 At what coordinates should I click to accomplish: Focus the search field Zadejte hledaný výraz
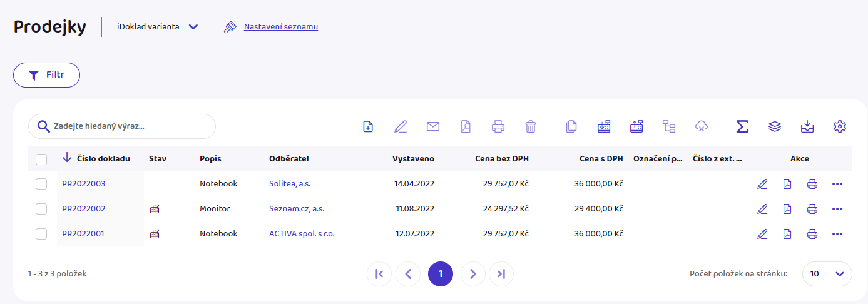point(122,126)
